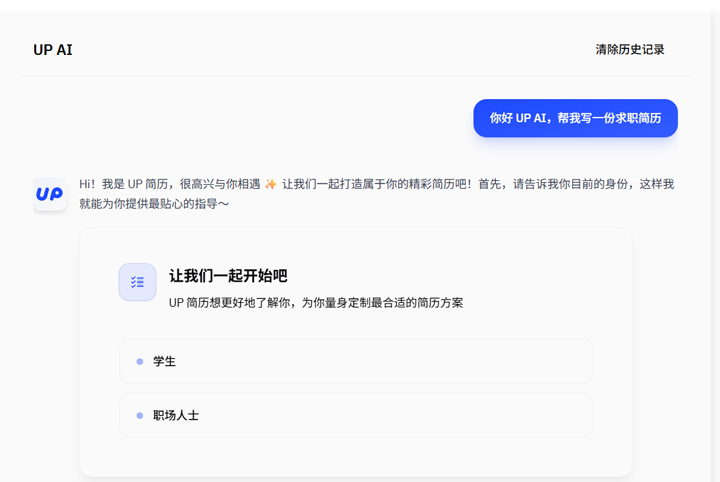Click the sparkle emoji in the greeting
This screenshot has height=482, width=720.
[271, 184]
